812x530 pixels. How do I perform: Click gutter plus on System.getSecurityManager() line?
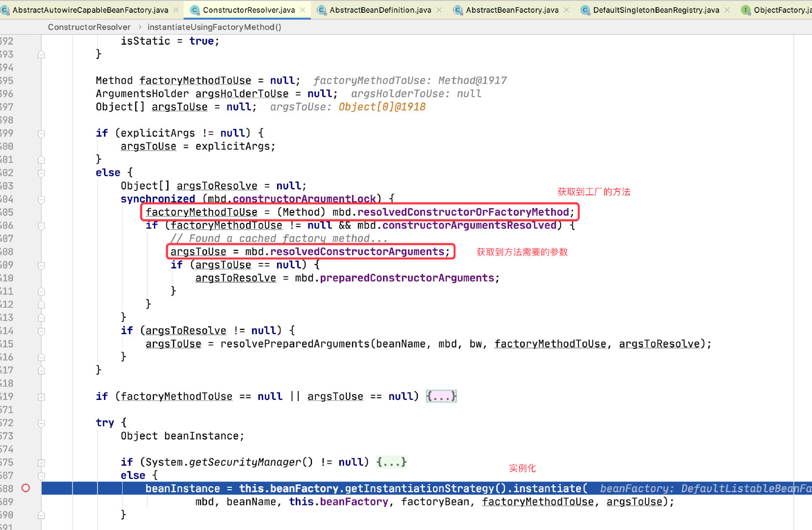pyautogui.click(x=42, y=462)
